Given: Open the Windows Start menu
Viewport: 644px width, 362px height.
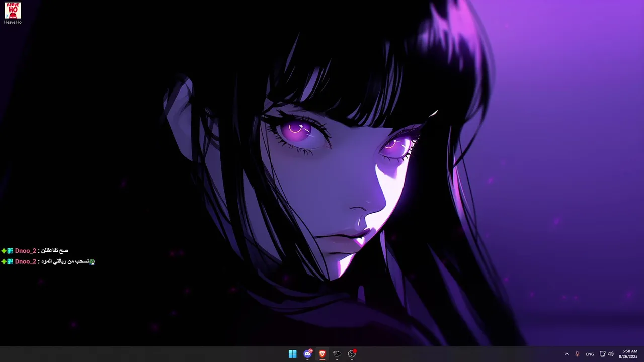Looking at the screenshot, I should click(292, 354).
